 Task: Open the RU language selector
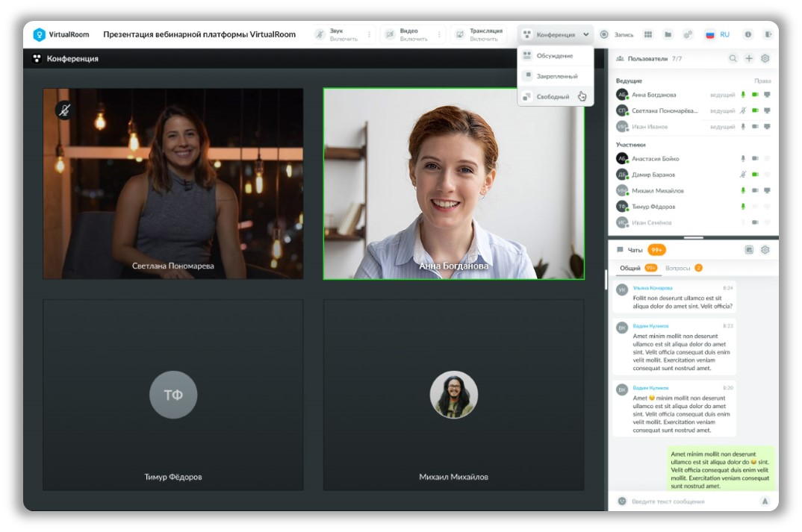718,34
